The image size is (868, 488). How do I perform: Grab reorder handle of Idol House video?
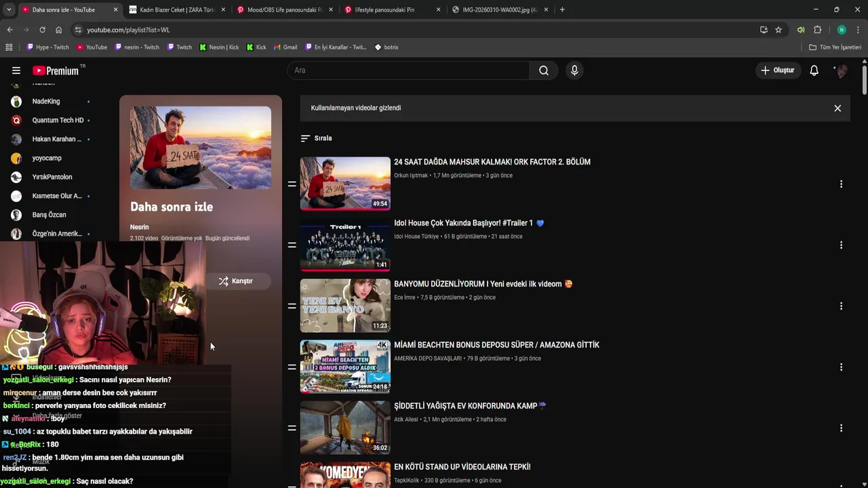(292, 245)
